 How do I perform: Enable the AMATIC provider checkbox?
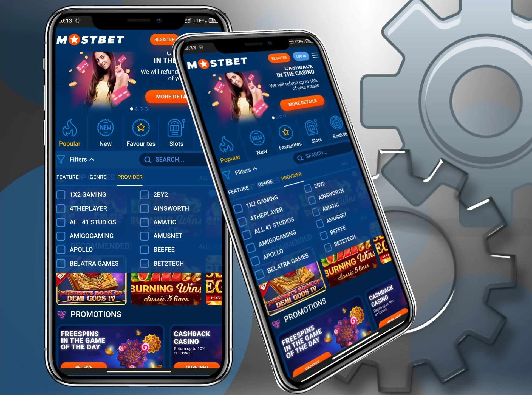click(x=145, y=221)
